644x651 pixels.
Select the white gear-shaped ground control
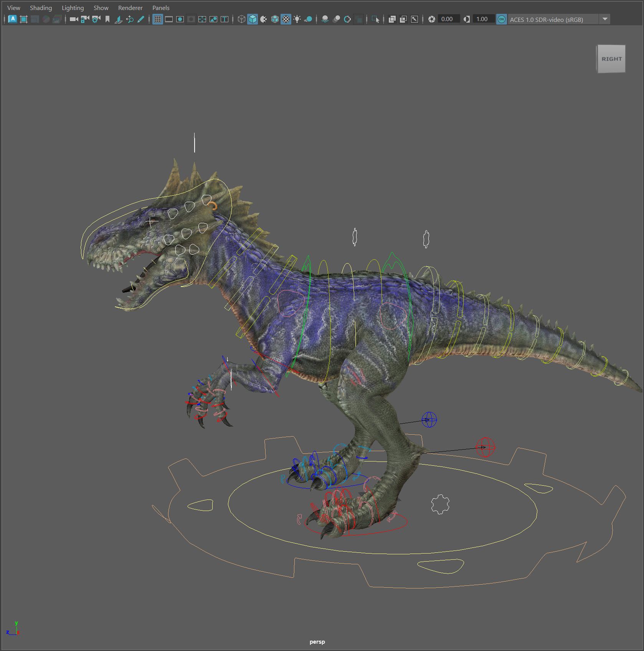point(440,504)
